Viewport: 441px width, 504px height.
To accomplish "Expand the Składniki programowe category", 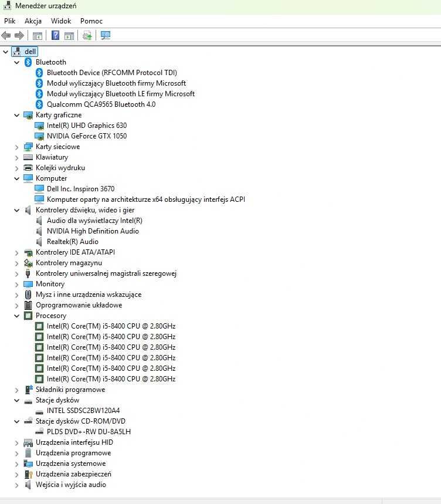I will point(16,390).
